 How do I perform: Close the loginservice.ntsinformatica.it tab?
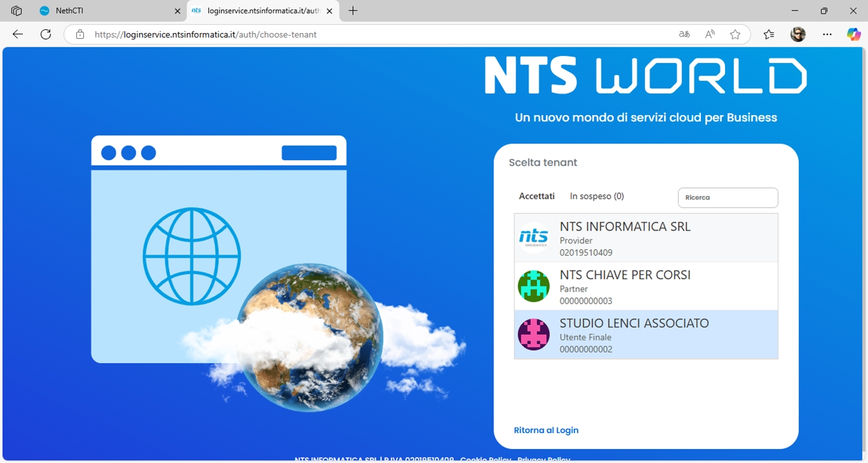click(330, 11)
